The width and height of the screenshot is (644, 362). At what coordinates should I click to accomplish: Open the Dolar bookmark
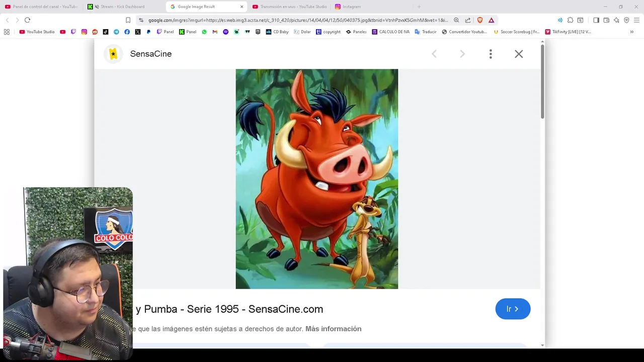(x=302, y=32)
